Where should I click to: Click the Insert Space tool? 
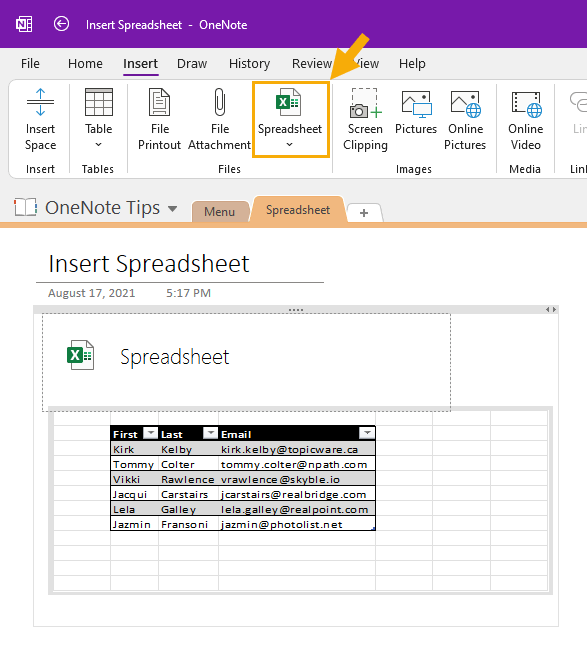40,120
